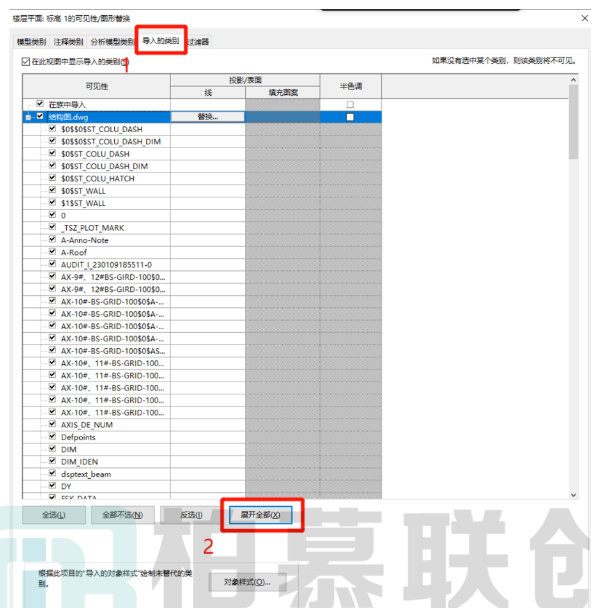The width and height of the screenshot is (591, 608).
Task: Click the 替换... line override button
Action: 208,117
